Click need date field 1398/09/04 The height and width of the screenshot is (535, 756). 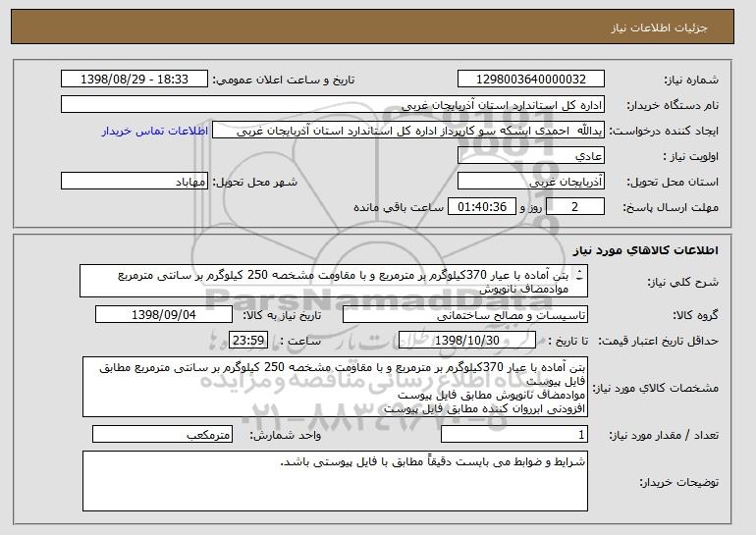[164, 315]
